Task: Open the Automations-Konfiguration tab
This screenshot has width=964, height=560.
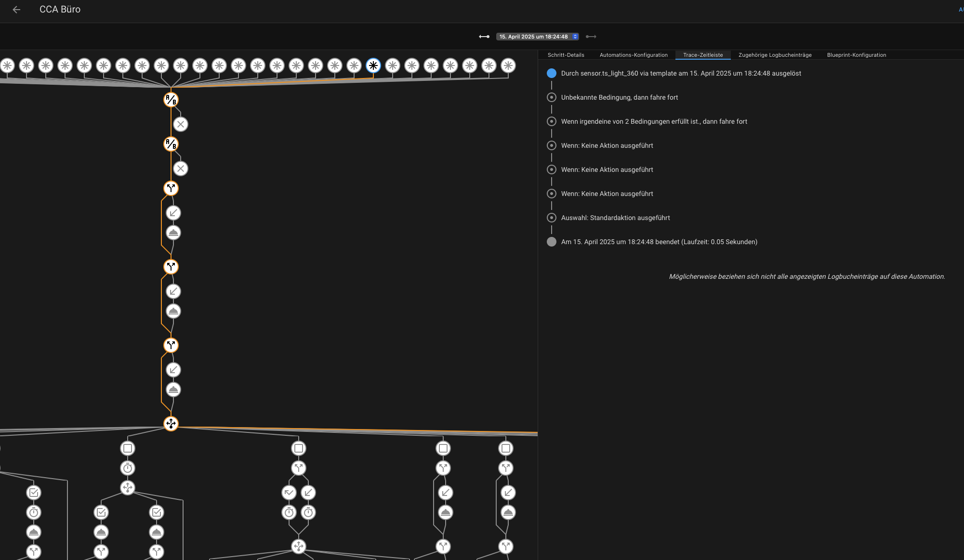Action: [634, 55]
